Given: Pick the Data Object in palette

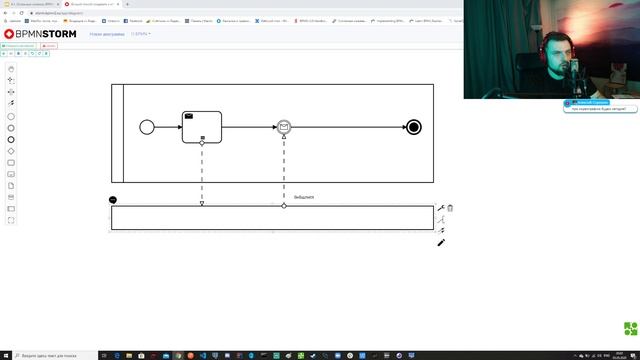Looking at the screenshot, I should [11, 186].
